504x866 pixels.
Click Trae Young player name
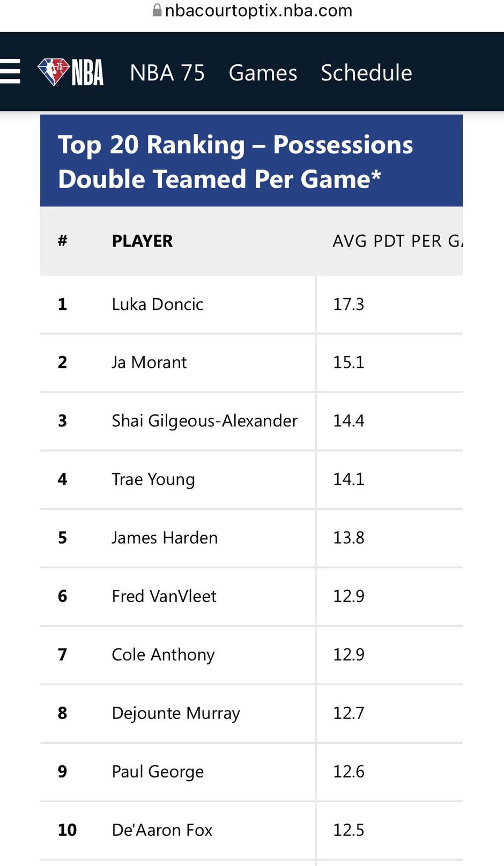click(x=153, y=479)
